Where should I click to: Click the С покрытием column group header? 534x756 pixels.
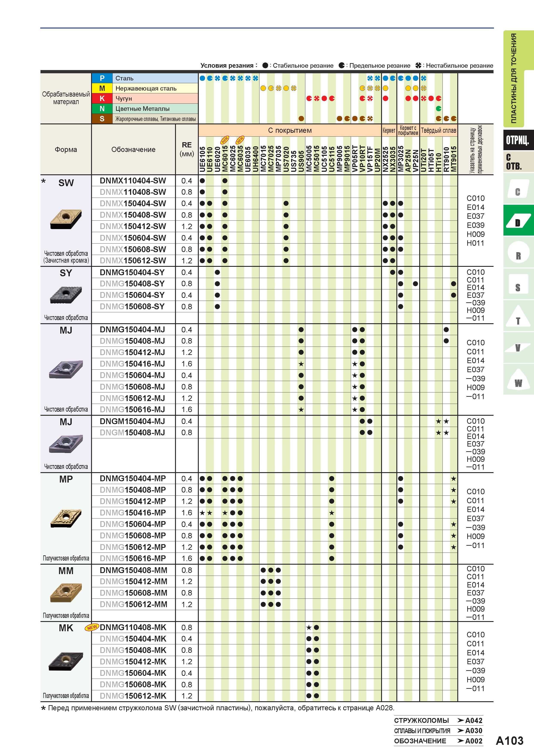(290, 130)
